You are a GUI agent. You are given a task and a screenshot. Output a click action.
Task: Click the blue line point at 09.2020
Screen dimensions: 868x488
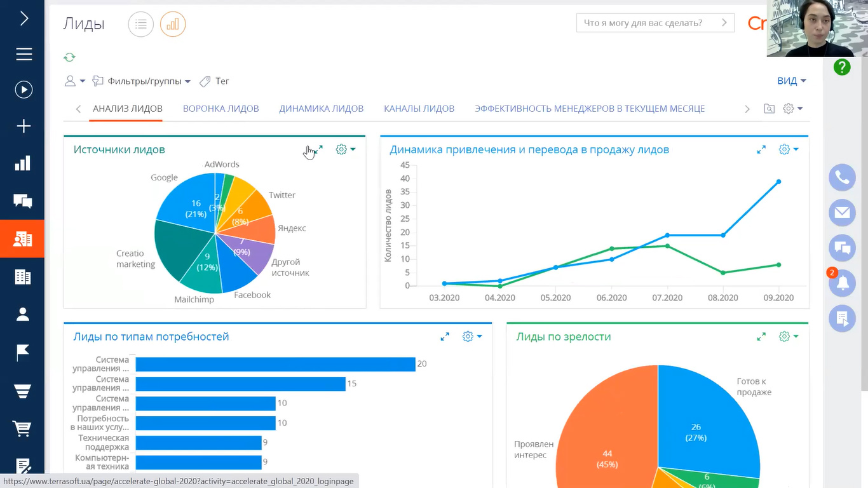click(x=778, y=182)
